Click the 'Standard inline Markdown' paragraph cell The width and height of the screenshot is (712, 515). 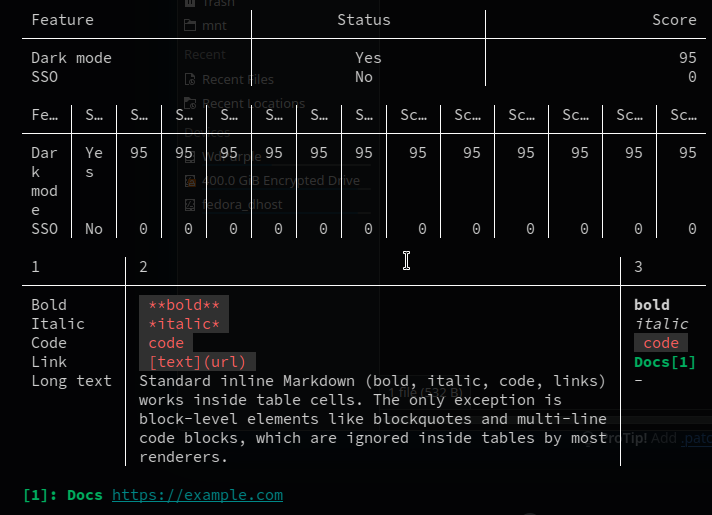(373, 419)
